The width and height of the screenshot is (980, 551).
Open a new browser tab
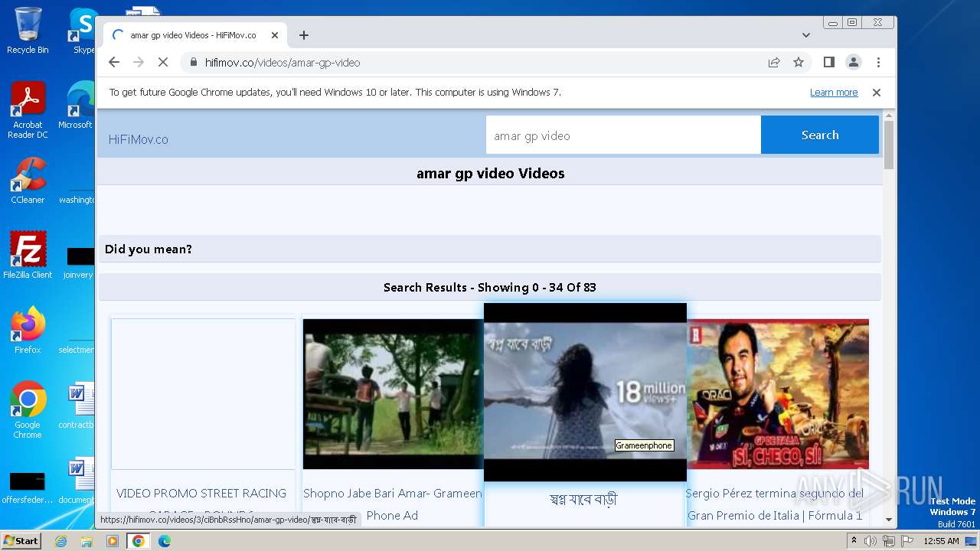(x=304, y=35)
